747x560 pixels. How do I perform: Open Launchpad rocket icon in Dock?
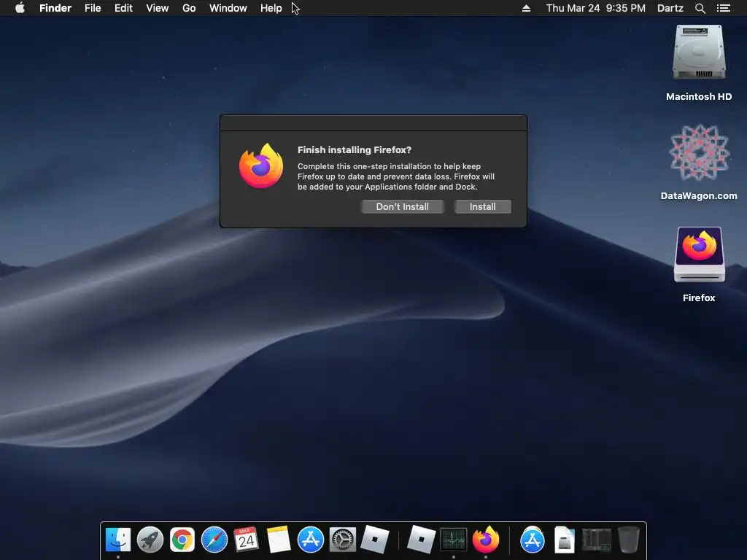tap(150, 540)
